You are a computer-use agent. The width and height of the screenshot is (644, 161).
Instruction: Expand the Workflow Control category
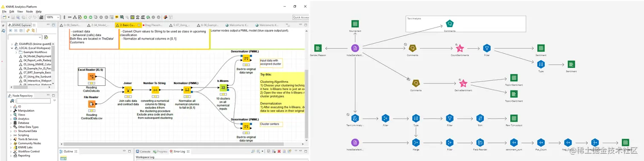pos(11,151)
